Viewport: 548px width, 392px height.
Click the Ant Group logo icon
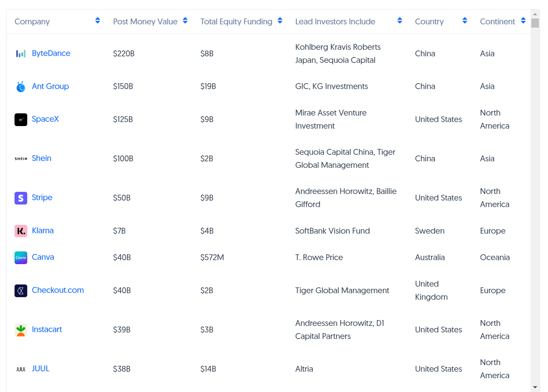[x=21, y=86]
